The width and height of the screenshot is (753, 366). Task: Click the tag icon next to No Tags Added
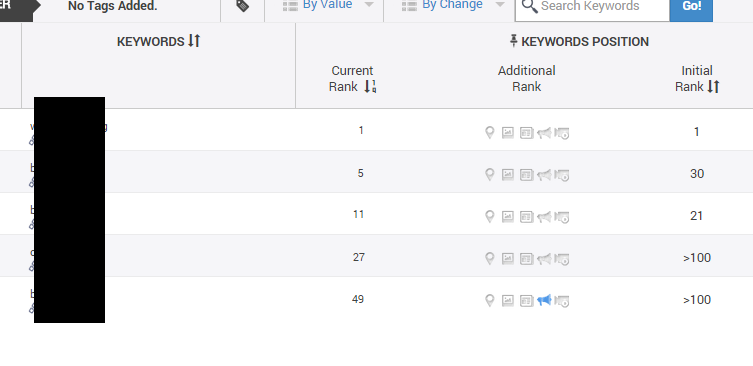click(243, 6)
